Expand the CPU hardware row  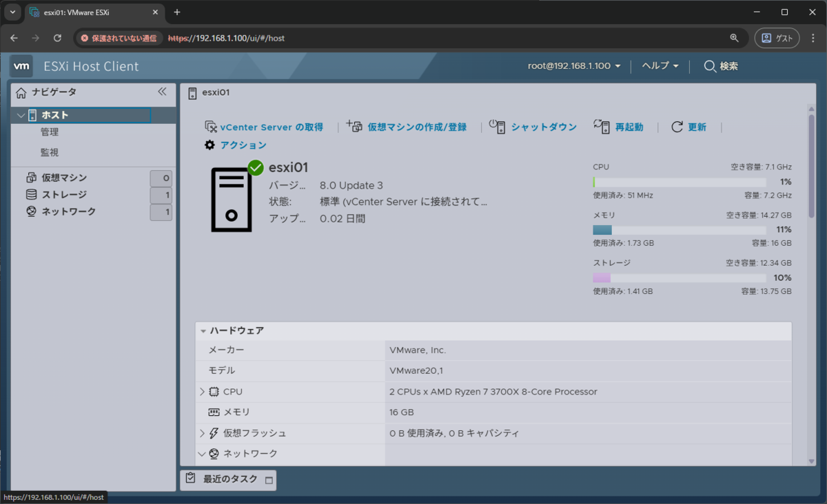(202, 392)
